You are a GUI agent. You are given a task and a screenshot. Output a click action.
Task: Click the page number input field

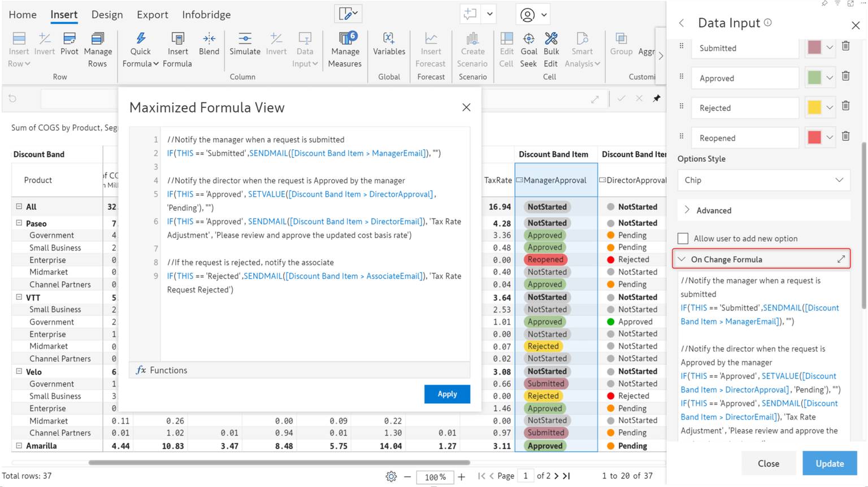[525, 476]
